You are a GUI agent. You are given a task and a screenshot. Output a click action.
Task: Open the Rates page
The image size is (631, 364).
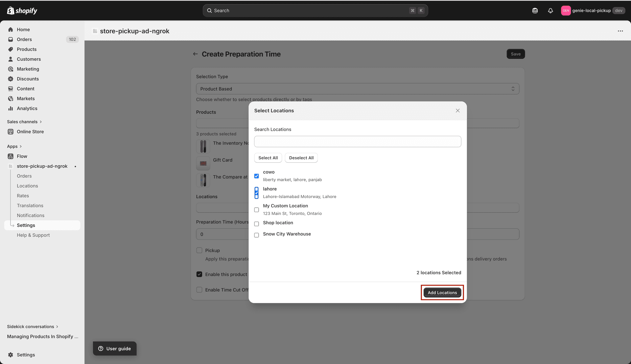pyautogui.click(x=23, y=195)
